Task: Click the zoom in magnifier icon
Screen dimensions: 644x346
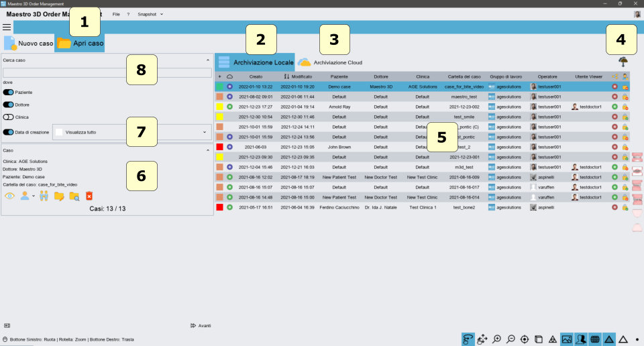Action: click(496, 339)
